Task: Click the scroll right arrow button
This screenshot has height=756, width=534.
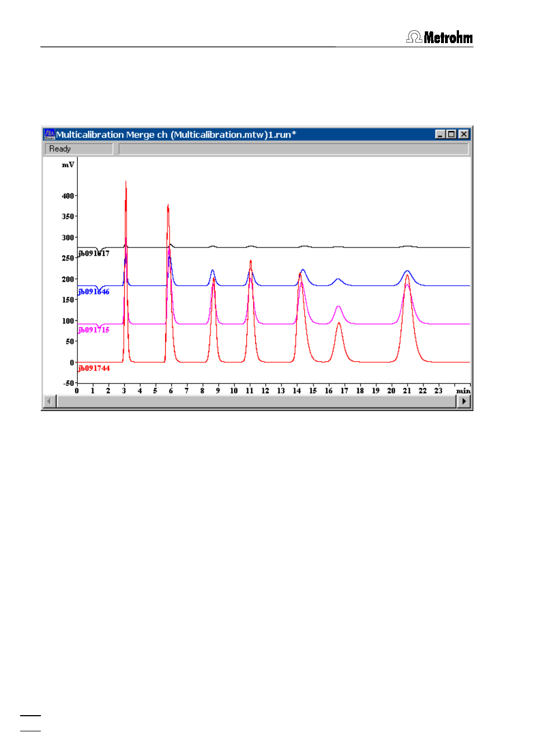Action: pos(463,401)
